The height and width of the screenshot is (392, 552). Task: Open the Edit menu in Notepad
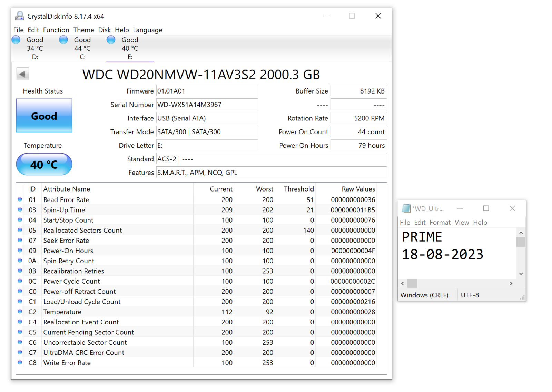coord(420,223)
